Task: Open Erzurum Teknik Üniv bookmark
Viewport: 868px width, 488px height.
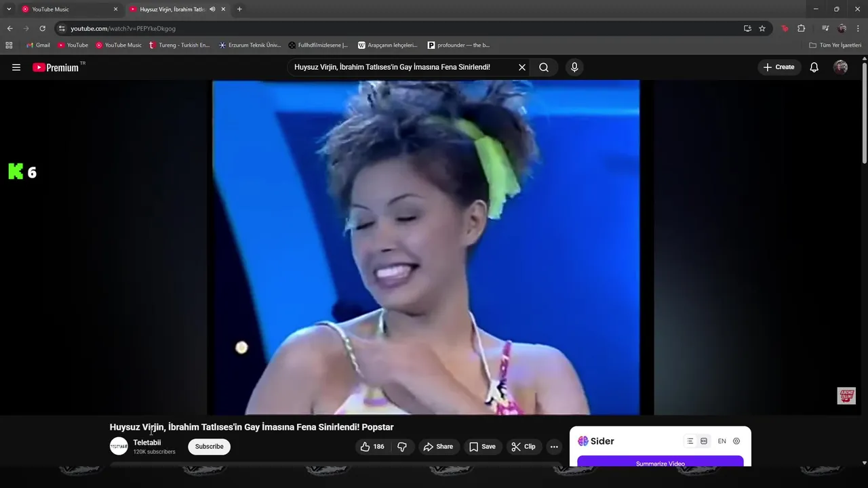Action: coord(250,45)
